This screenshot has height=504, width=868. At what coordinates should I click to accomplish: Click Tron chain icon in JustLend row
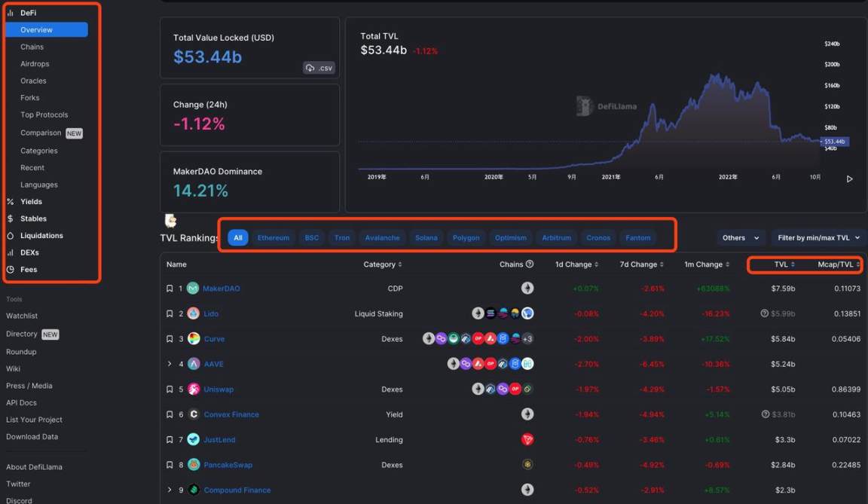[527, 439]
